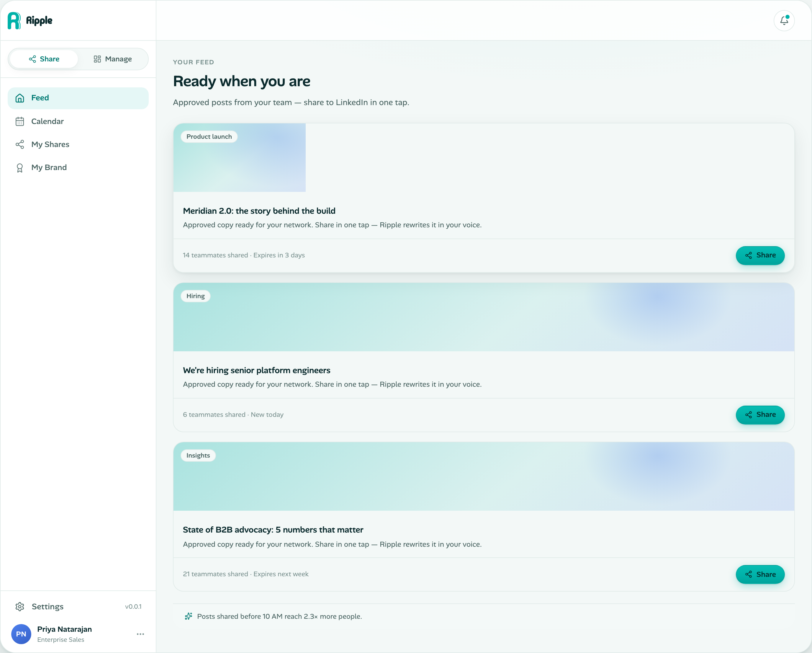Share the State of B2B advocacy post
The width and height of the screenshot is (812, 653).
tap(760, 574)
